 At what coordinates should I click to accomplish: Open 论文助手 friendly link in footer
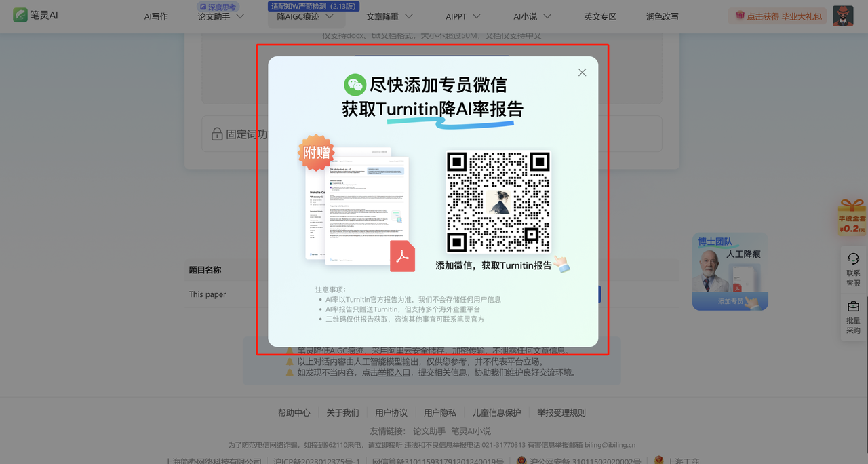tap(429, 431)
